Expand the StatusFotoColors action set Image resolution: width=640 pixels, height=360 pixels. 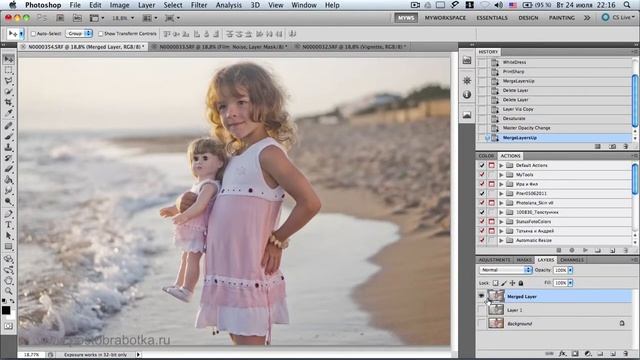[x=501, y=222]
